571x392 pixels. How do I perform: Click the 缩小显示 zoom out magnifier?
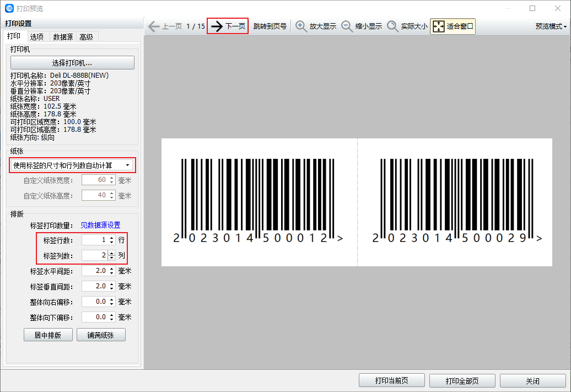tap(362, 26)
